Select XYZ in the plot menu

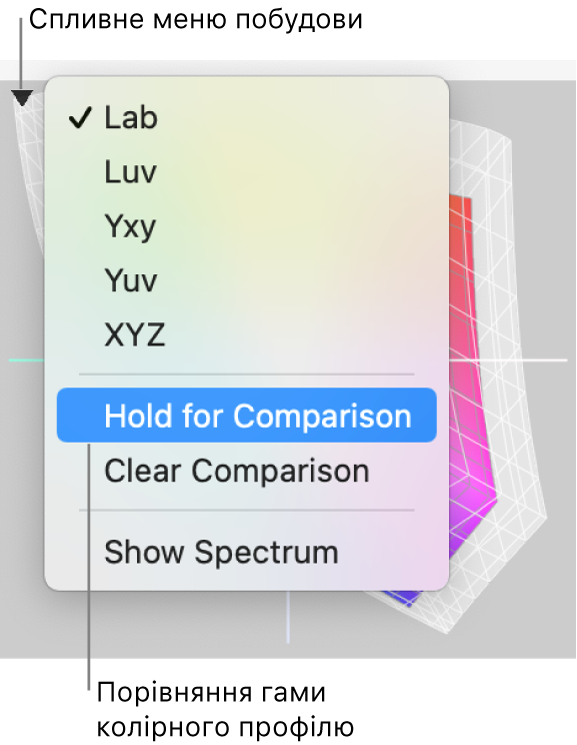(x=247, y=334)
